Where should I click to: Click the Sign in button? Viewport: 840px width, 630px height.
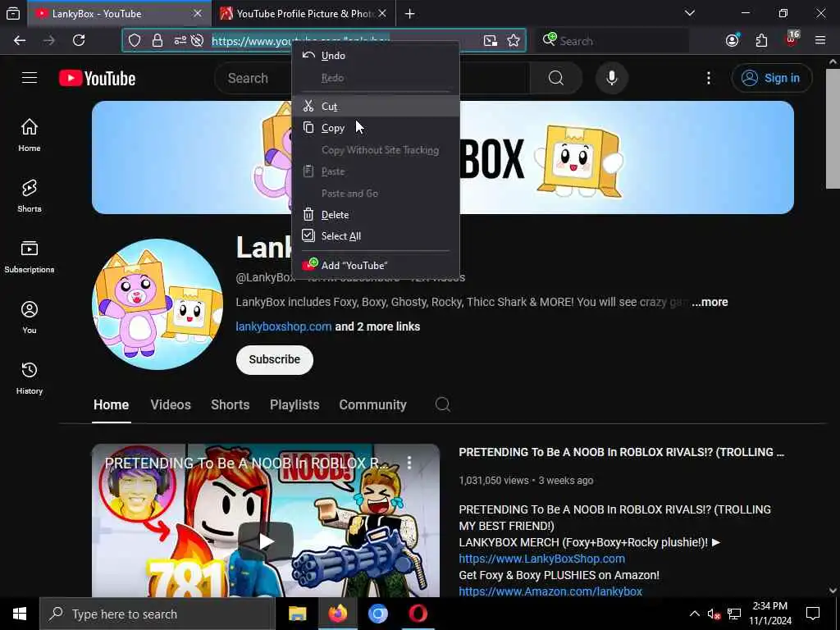(771, 78)
